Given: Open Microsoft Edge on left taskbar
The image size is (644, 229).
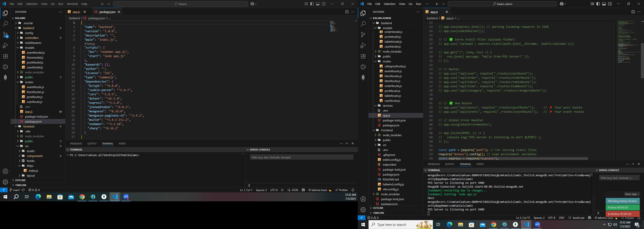Looking at the screenshot, I should 38,197.
